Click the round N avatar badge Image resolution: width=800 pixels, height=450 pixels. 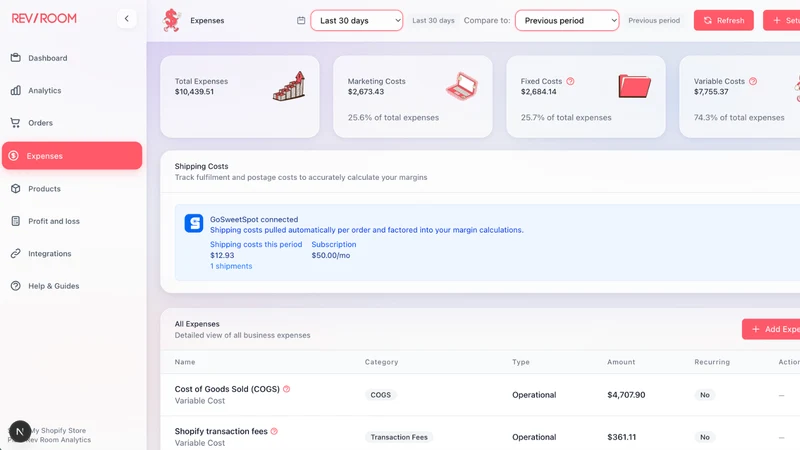point(20,432)
